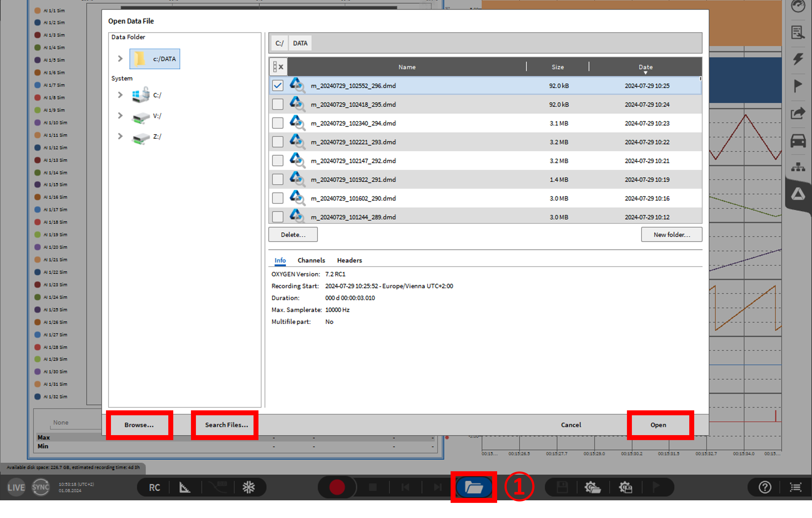Expand the Z:/ drive tree node
The image size is (812, 518).
click(120, 136)
